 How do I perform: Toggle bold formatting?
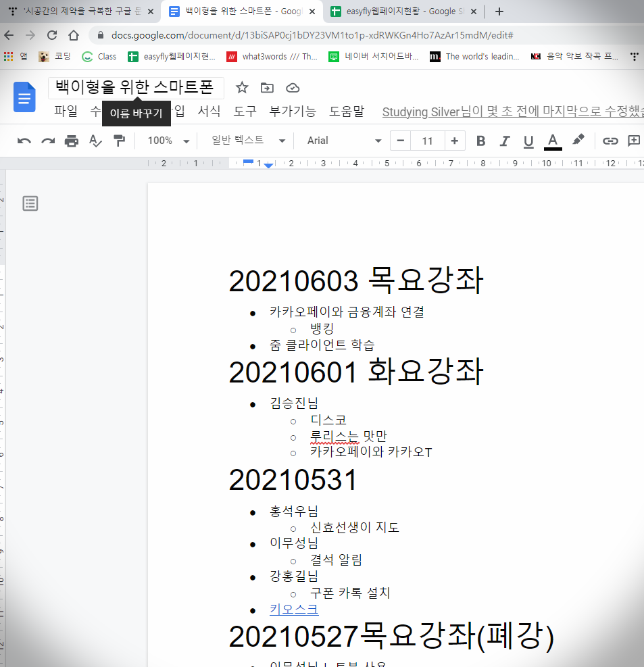[x=480, y=141]
